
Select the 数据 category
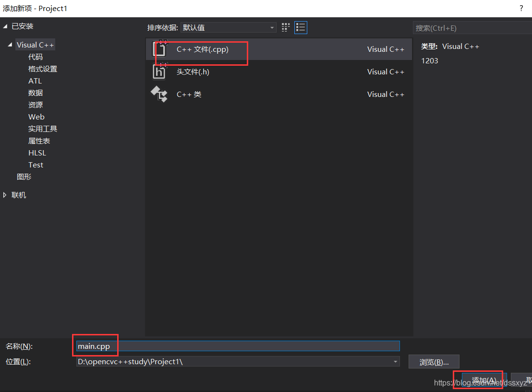[35, 93]
